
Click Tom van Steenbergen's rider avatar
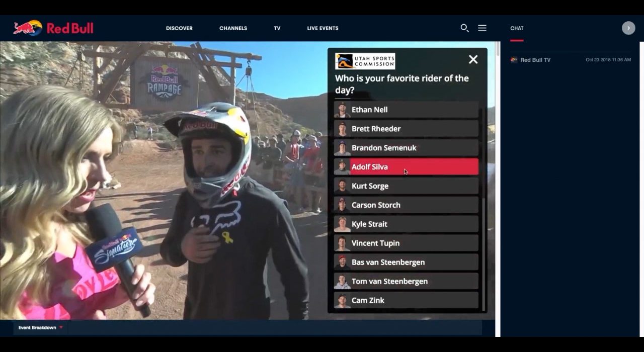342,282
